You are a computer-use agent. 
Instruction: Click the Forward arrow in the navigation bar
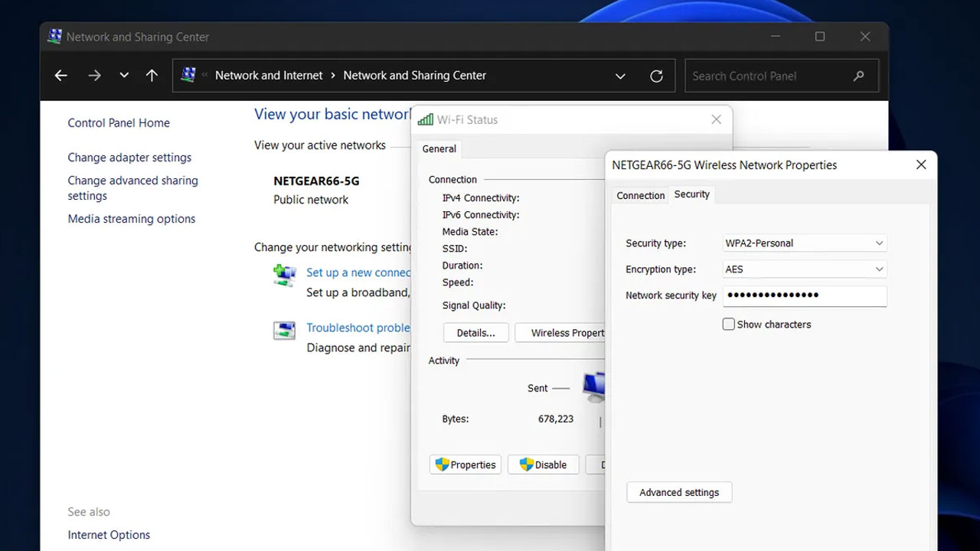tap(94, 76)
